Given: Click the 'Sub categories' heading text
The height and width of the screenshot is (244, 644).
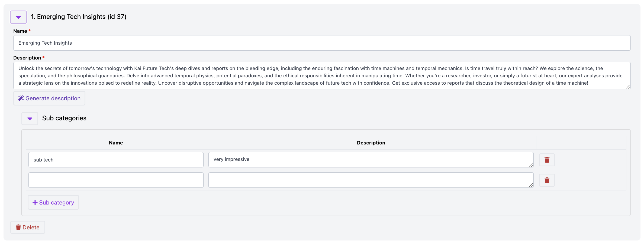Looking at the screenshot, I should coord(64,118).
